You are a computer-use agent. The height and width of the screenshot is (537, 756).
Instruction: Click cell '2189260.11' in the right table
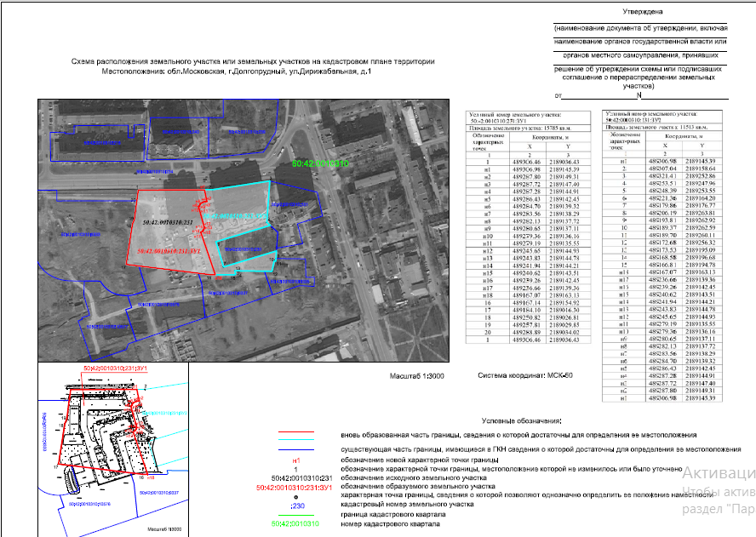(700, 235)
